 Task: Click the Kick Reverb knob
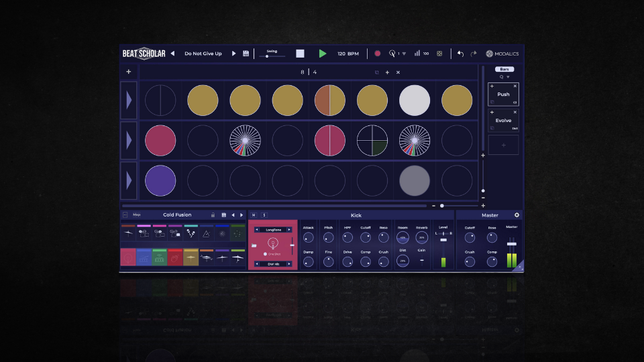tap(421, 237)
